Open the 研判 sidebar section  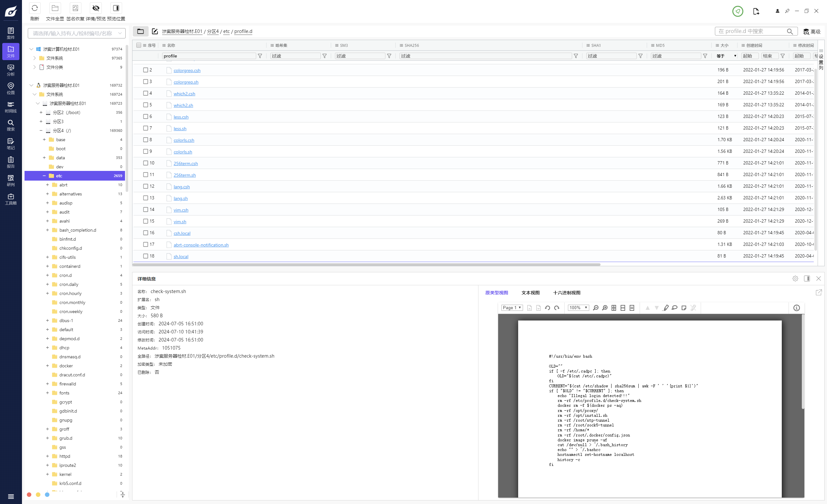(x=11, y=181)
